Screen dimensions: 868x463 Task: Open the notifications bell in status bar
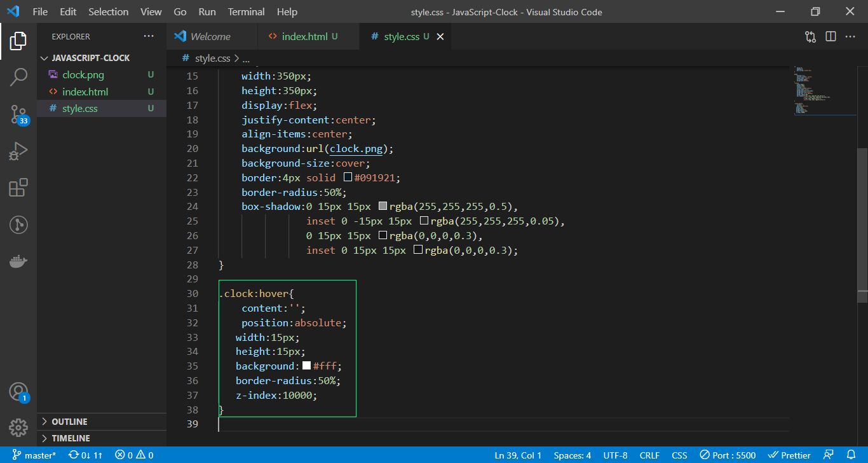point(851,455)
